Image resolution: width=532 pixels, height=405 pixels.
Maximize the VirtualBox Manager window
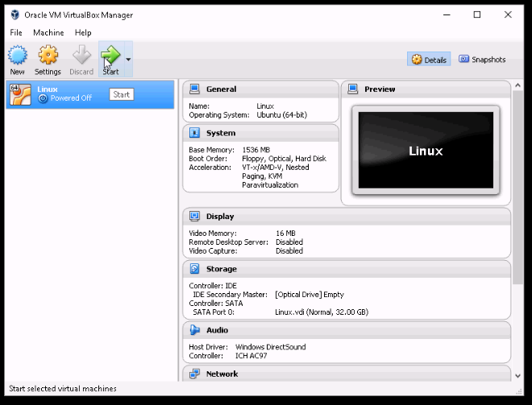point(477,14)
